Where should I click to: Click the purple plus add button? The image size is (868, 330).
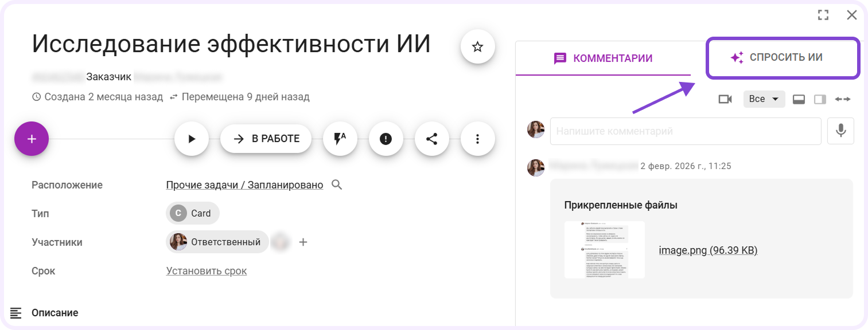coord(32,139)
